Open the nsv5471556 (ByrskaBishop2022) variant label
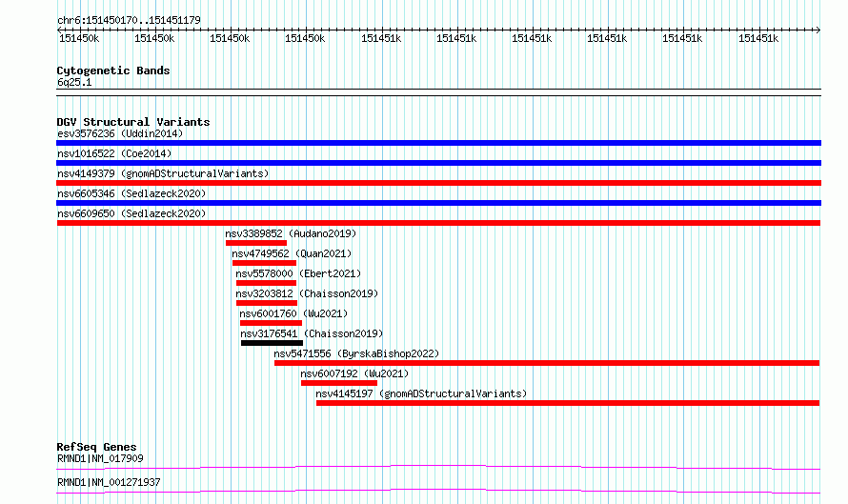 [356, 353]
